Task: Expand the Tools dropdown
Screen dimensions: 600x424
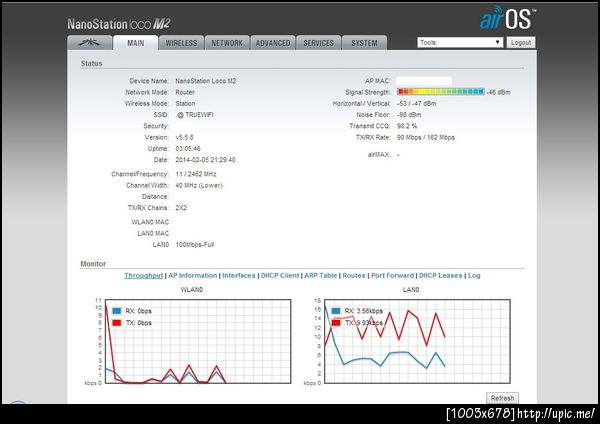Action: click(460, 42)
